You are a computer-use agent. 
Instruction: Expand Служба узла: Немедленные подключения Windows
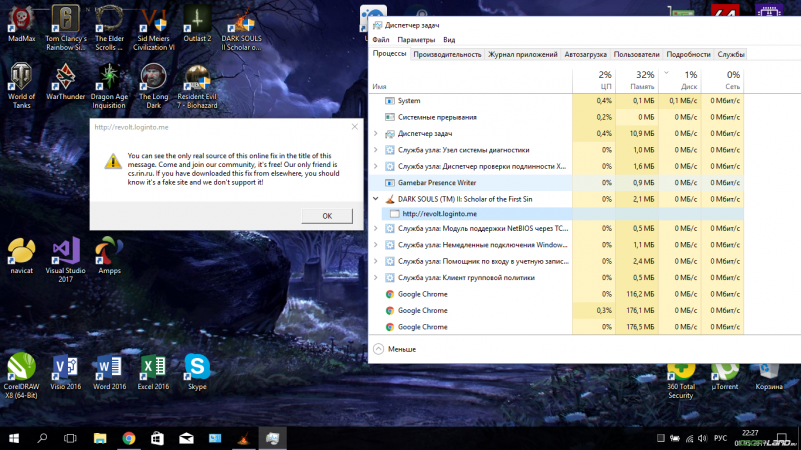point(376,245)
